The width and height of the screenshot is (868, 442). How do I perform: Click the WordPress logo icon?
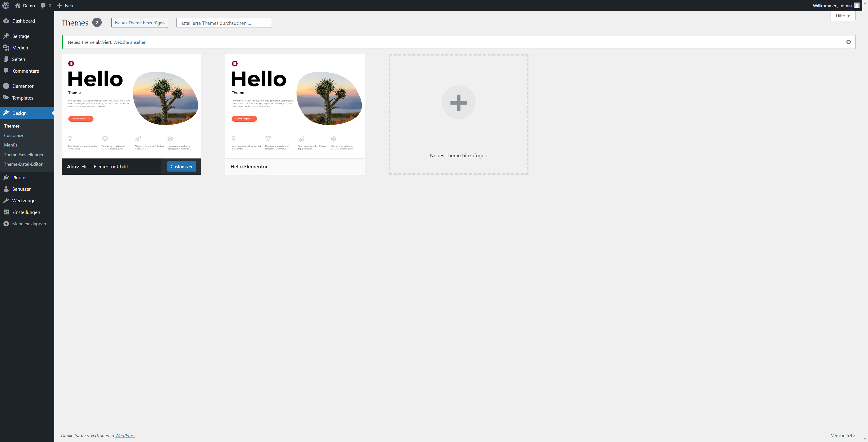(6, 5)
